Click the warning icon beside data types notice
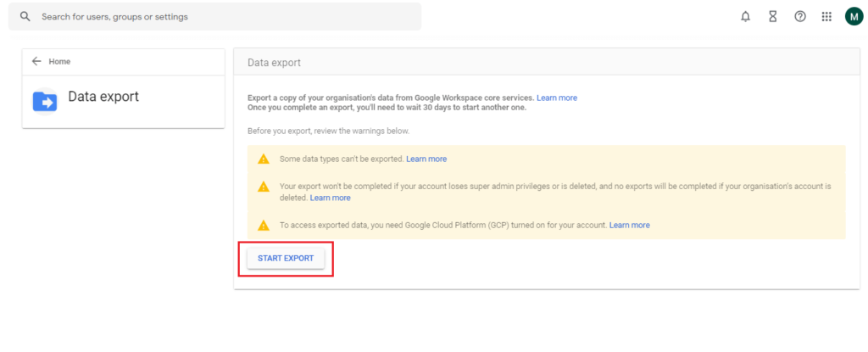Image resolution: width=868 pixels, height=352 pixels. 264,159
